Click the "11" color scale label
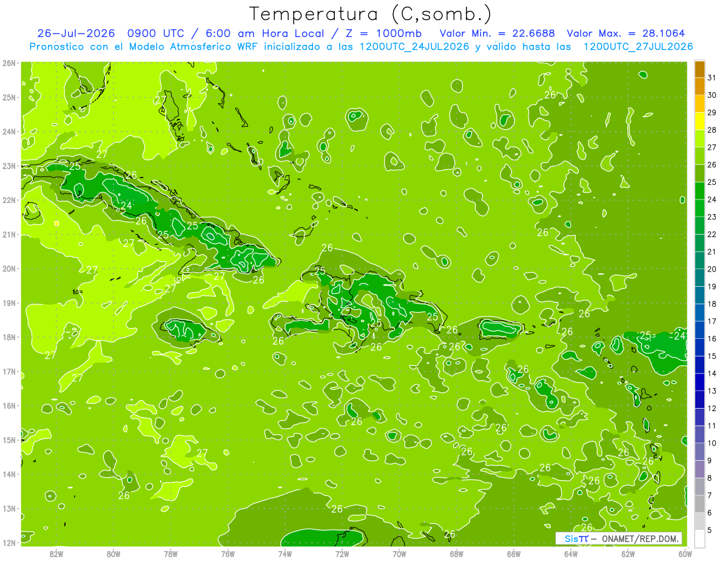The image size is (728, 562). point(712,426)
